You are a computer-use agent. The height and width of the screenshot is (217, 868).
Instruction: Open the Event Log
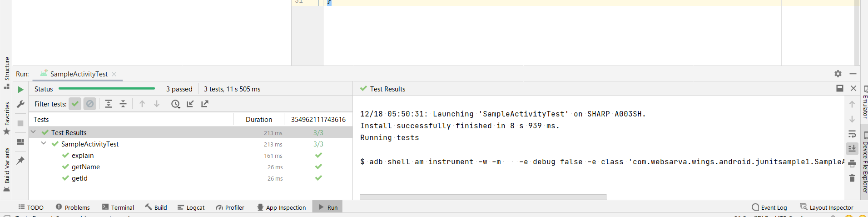[769, 207]
